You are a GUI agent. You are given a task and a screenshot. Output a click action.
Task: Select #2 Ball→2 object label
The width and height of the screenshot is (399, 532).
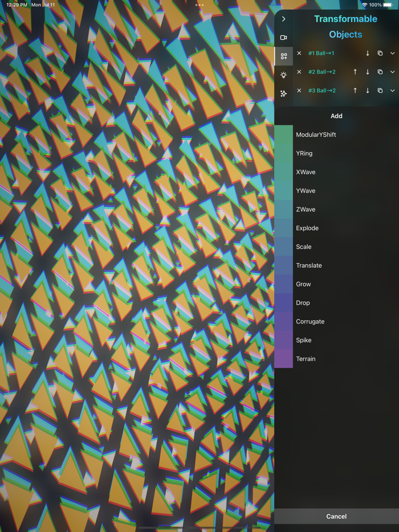tap(322, 72)
